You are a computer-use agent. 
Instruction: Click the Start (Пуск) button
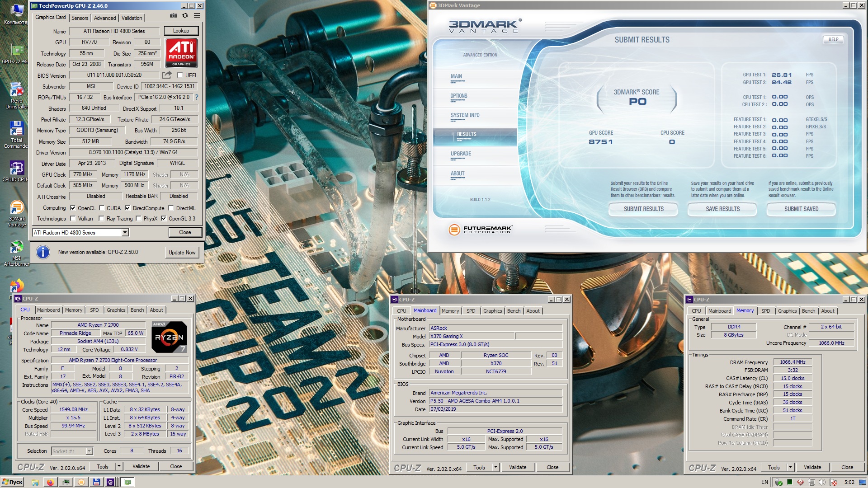point(12,482)
